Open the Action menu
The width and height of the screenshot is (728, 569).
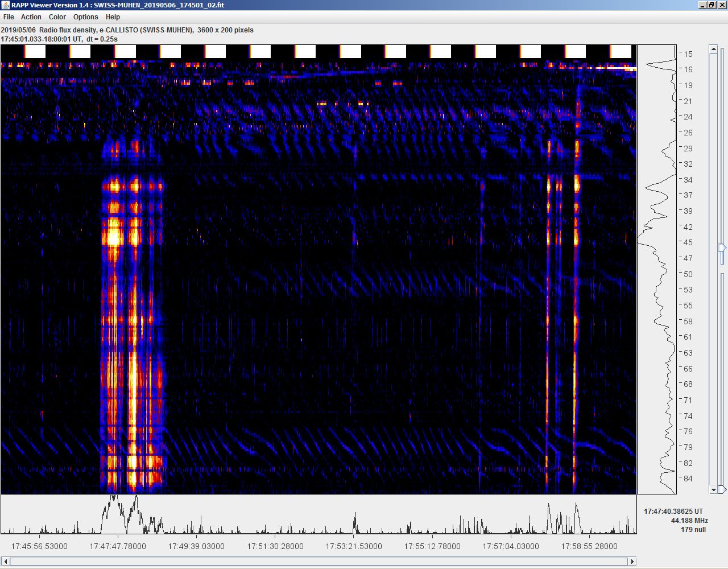31,17
